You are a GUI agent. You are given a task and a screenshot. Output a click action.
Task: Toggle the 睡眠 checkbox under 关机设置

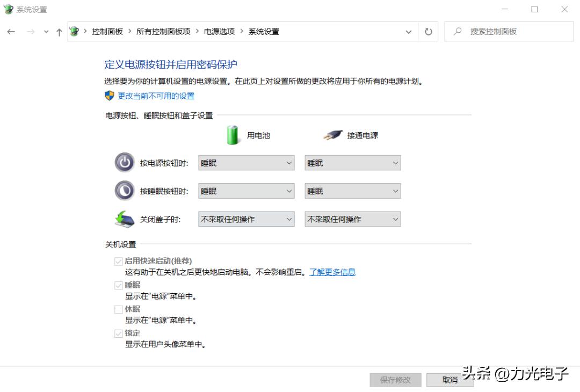tap(119, 285)
